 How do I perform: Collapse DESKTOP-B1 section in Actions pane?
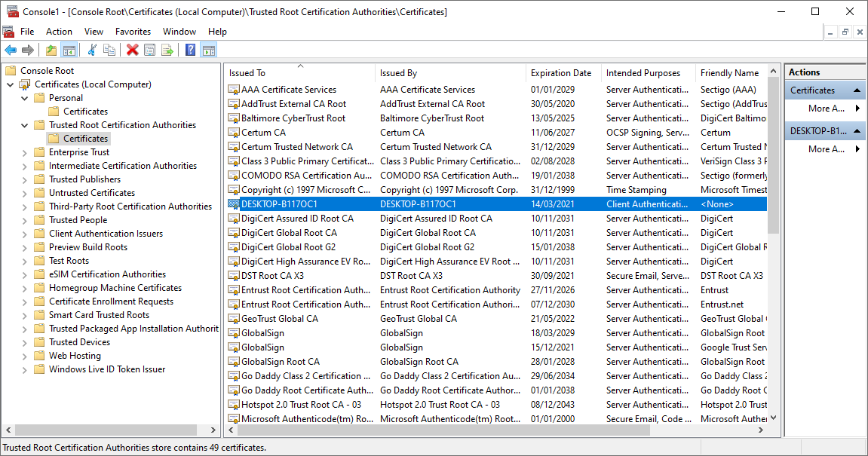[x=857, y=131]
